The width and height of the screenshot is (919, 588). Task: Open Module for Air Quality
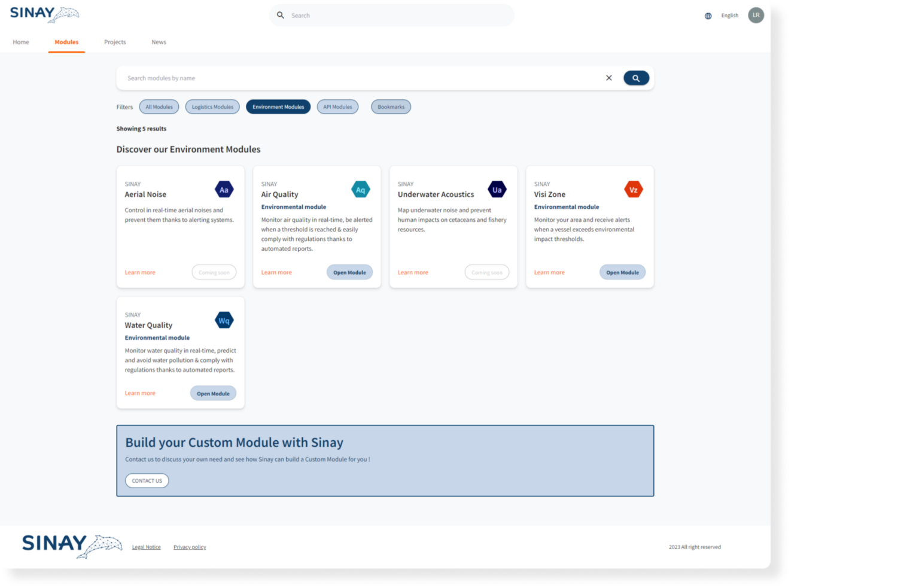point(349,272)
